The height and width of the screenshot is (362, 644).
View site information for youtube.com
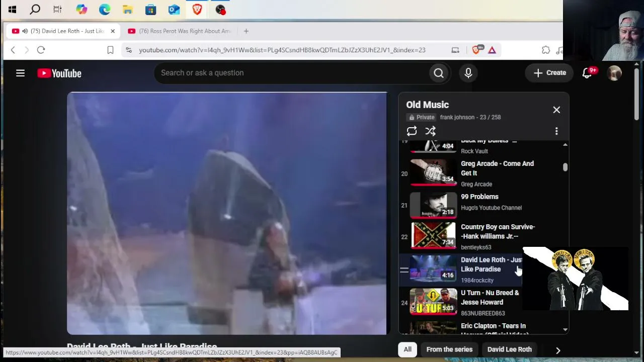tap(129, 50)
